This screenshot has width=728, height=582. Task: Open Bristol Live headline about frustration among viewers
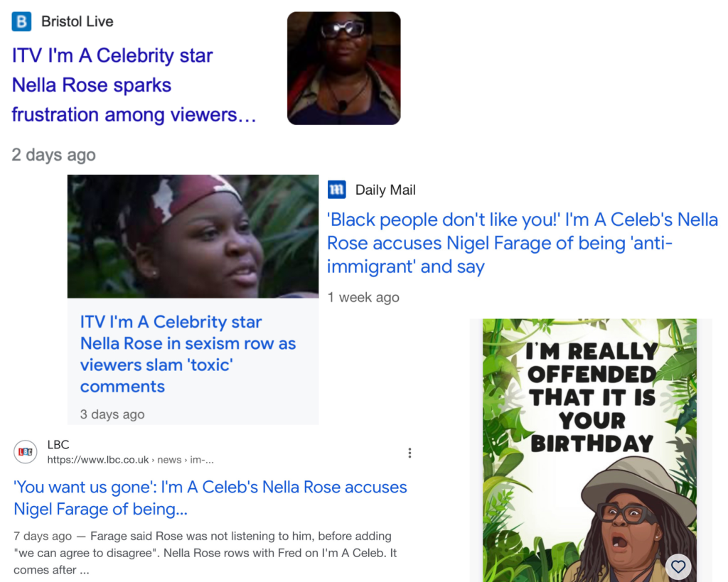134,85
